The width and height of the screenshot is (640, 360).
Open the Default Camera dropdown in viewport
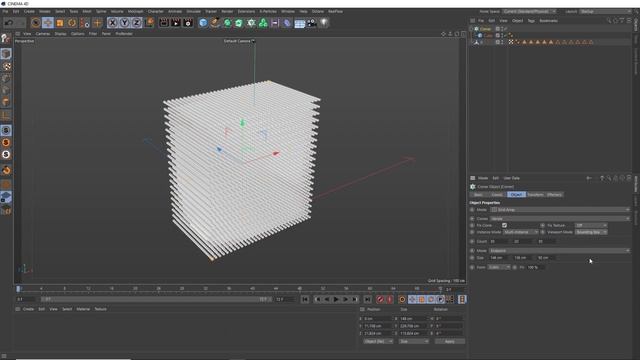[x=239, y=41]
